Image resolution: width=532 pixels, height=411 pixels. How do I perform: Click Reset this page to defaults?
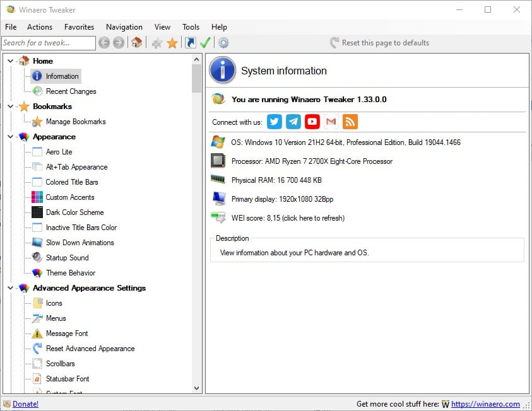pyautogui.click(x=379, y=43)
